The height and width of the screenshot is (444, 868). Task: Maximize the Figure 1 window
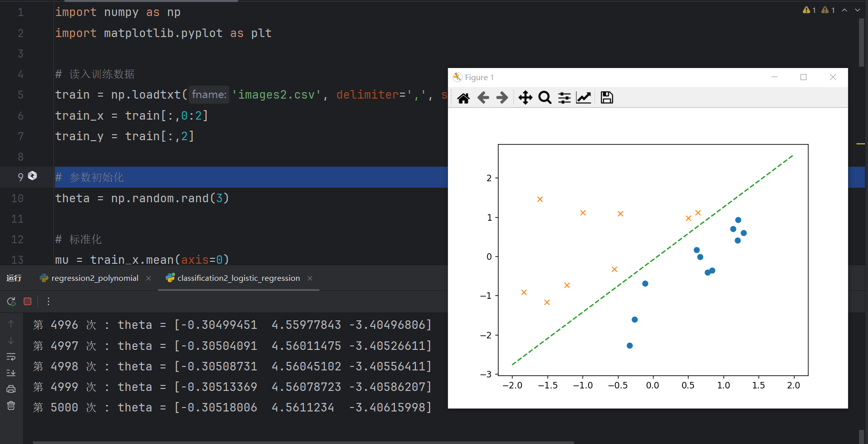803,77
